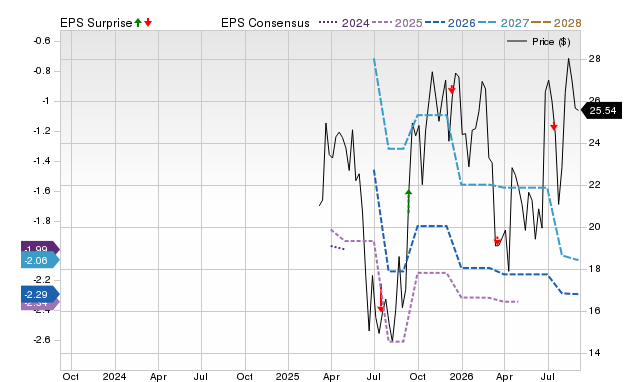This screenshot has width=640, height=382.
Task: Select the red surprise arrow near the $16 level
Action: 381,298
